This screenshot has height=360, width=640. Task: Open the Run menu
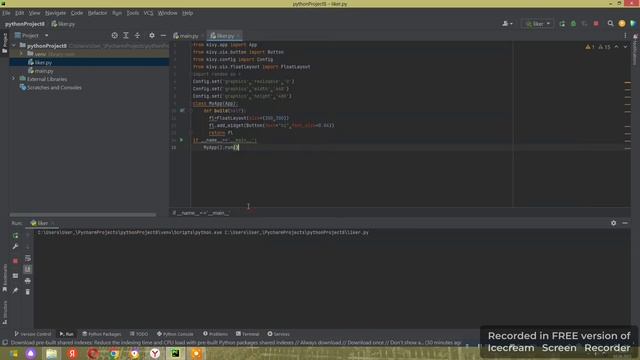117,13
